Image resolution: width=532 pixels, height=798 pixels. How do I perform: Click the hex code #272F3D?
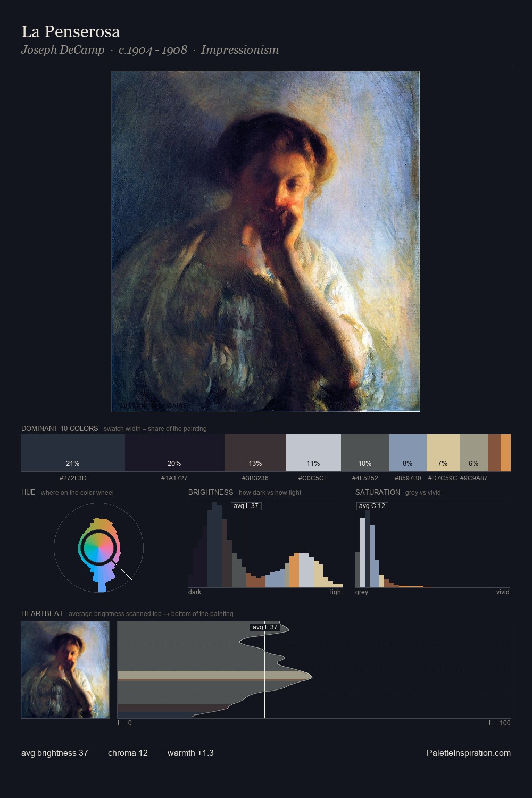(73, 478)
